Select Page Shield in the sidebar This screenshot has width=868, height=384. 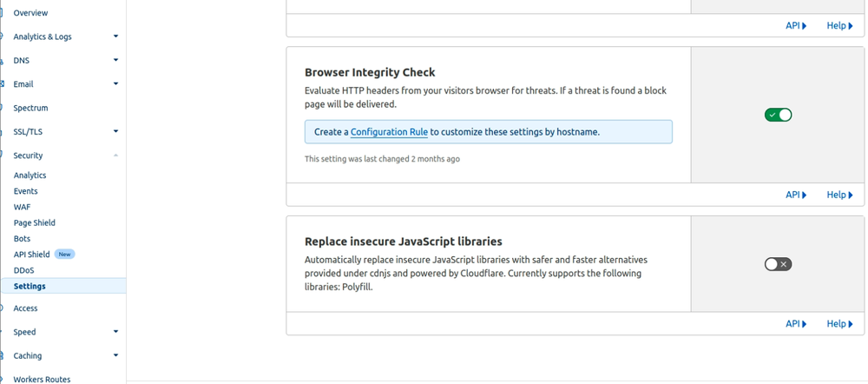[34, 222]
